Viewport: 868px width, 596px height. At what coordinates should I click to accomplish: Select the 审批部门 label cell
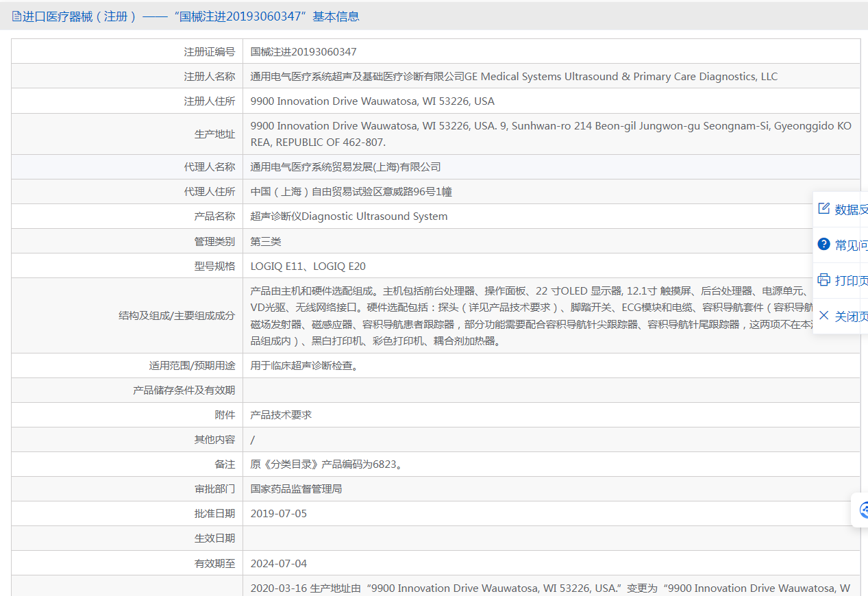127,488
